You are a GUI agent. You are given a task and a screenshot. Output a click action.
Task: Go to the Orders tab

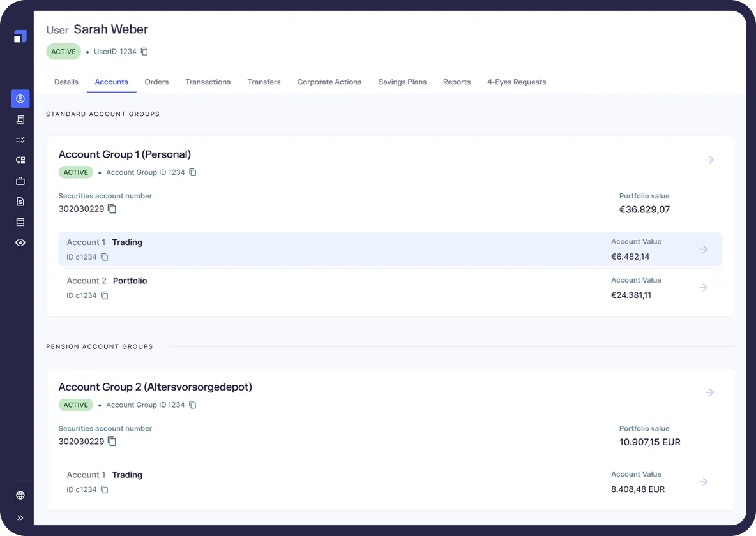[x=156, y=82]
